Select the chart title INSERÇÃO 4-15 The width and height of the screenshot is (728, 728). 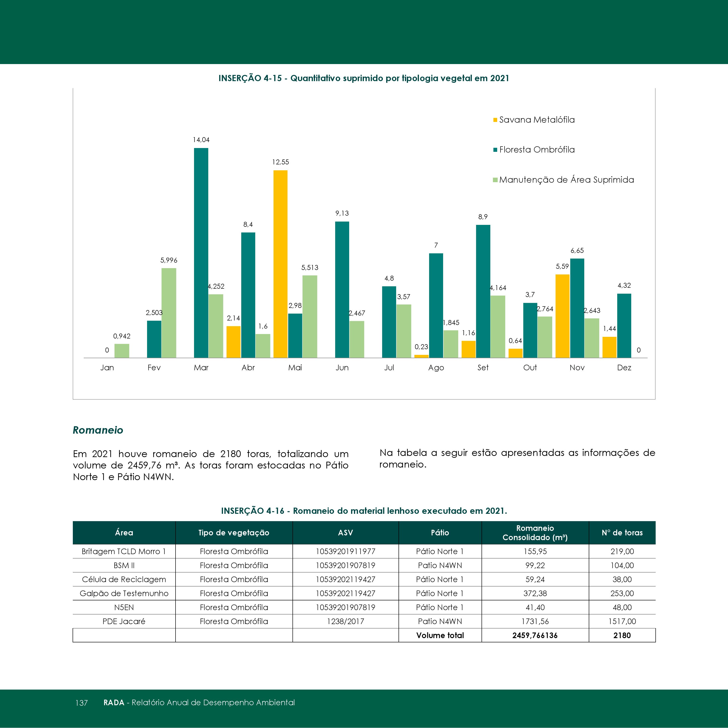[x=364, y=78]
